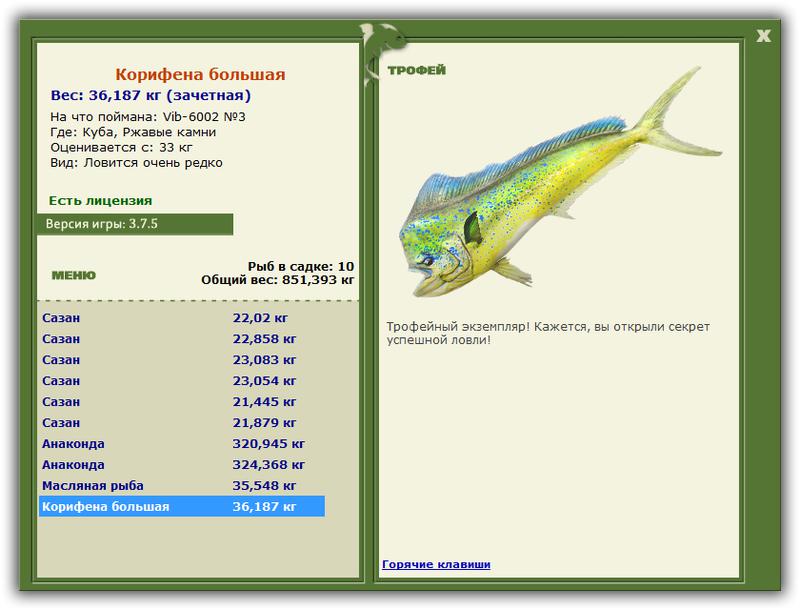Select the Анаконда row weighing 320,945 кг
Image resolution: width=800 pixels, height=610 pixels.
click(182, 443)
